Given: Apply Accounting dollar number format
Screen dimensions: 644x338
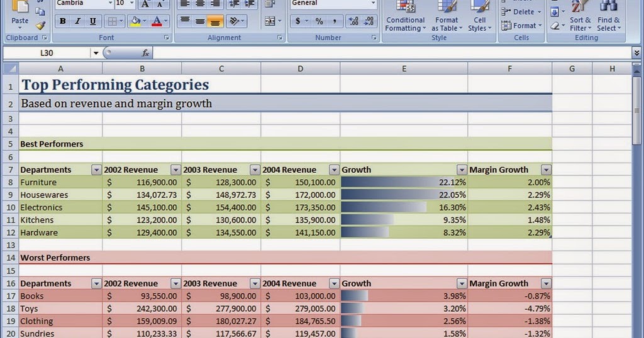Looking at the screenshot, I should click(x=297, y=21).
